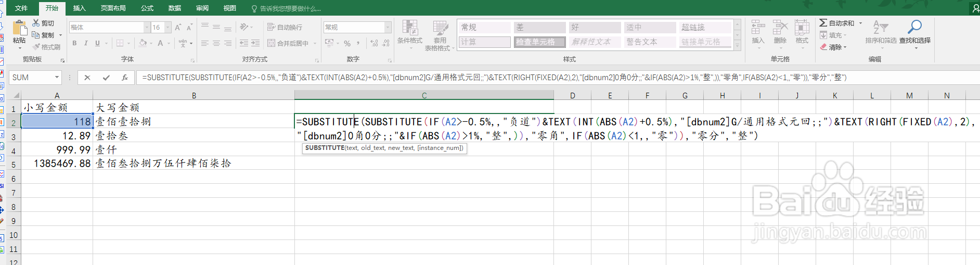Open Insert Function (fx) dialog
Viewport: 980px width, 265px height.
pos(125,78)
